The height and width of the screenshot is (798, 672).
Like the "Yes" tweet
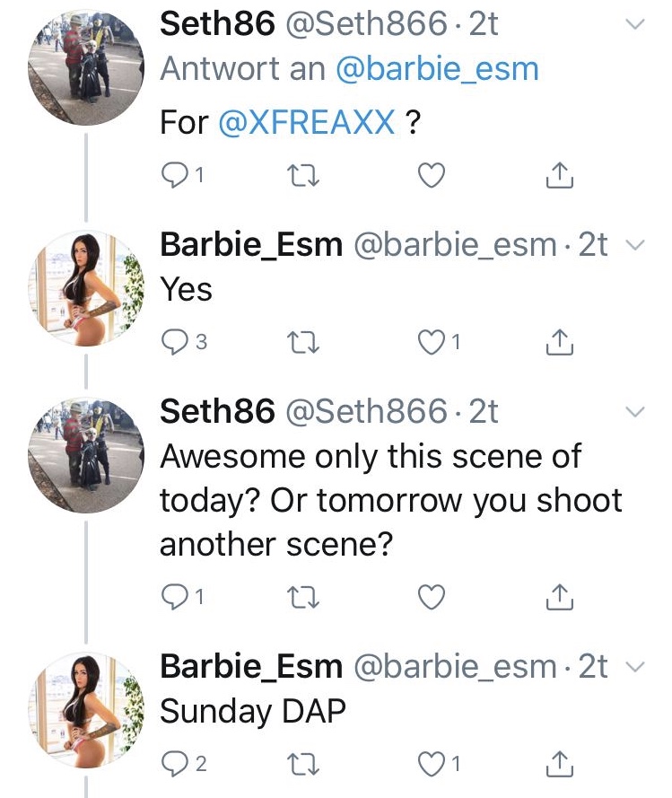tap(432, 341)
